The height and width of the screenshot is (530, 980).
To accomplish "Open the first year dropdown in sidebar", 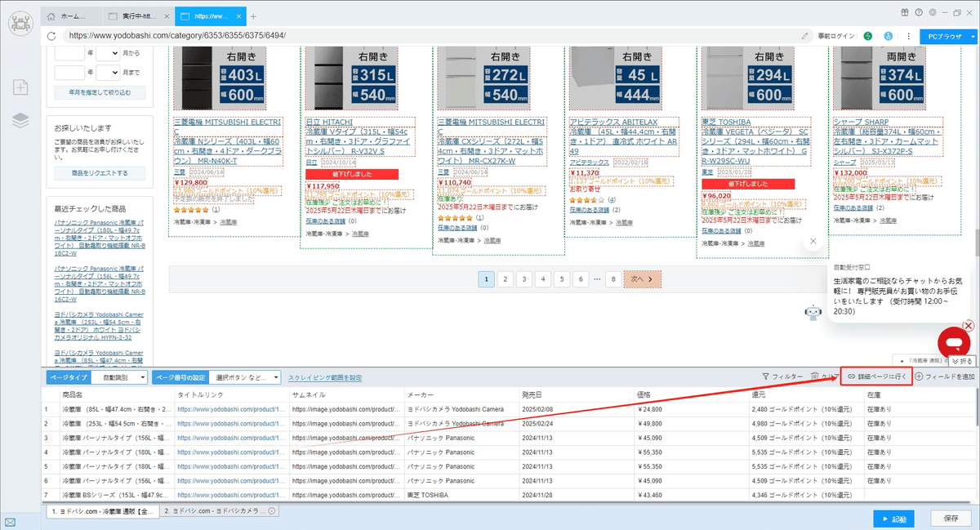I will [x=70, y=53].
